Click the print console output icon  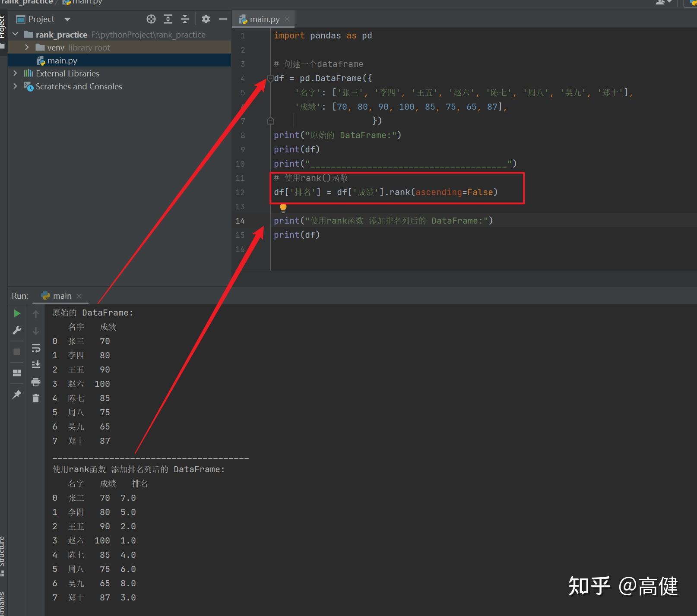pos(36,382)
